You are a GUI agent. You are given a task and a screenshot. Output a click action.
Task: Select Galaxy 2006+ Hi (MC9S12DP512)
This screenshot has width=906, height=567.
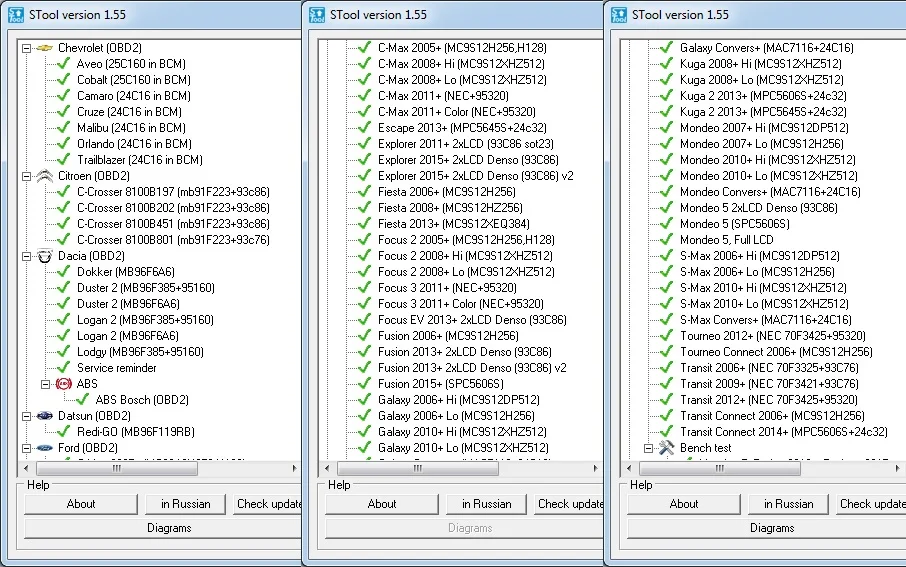pyautogui.click(x=459, y=399)
